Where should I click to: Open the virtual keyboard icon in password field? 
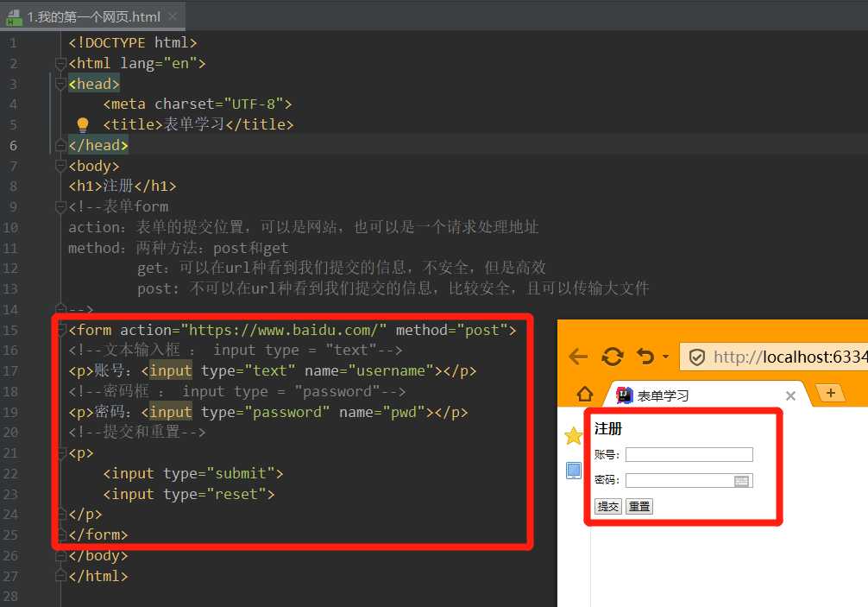click(x=741, y=481)
